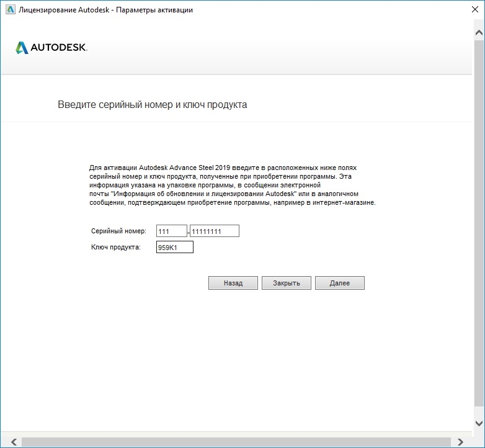Click the Ключ продукта label
The image size is (485, 448).
[116, 247]
